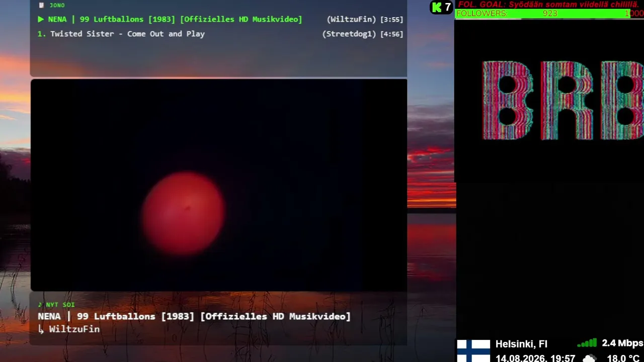Click the red balloon music video player
Screen dimensions: 644x362
pyautogui.click(x=219, y=185)
